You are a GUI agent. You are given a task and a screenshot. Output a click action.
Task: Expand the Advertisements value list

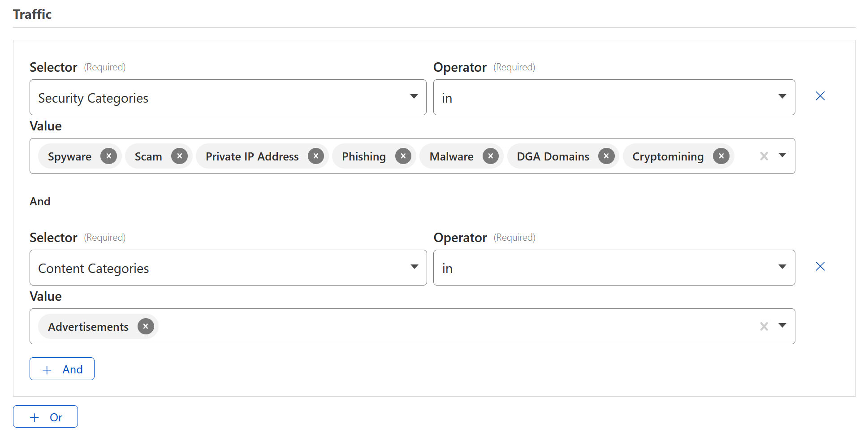click(x=782, y=326)
